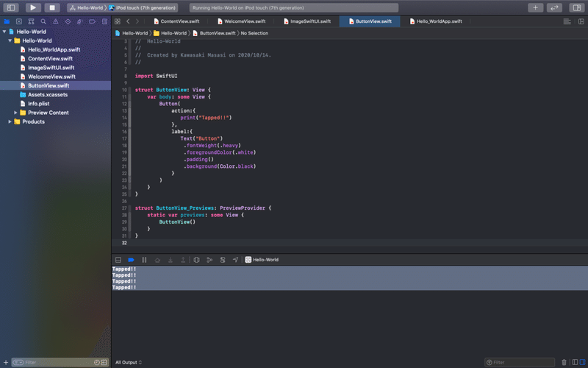The height and width of the screenshot is (368, 588).
Task: Click ButtonView.swift in the jump bar
Action: [214, 33]
